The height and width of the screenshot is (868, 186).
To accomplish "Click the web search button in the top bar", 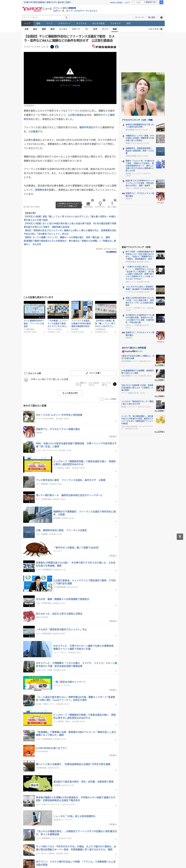I will [161, 2].
